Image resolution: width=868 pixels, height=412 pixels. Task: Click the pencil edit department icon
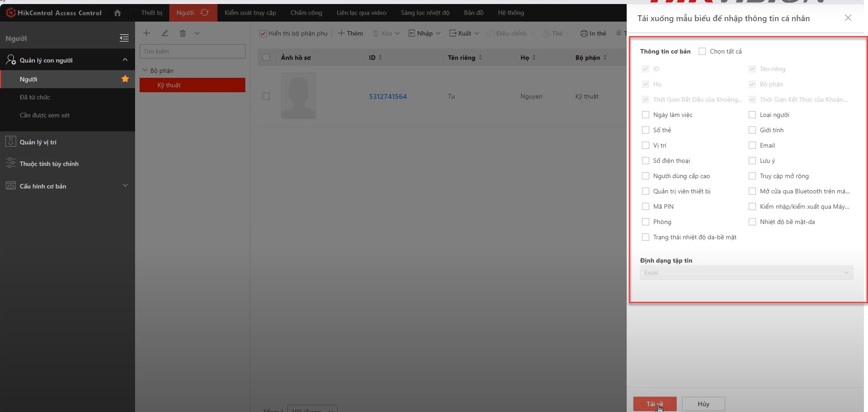[x=165, y=33]
